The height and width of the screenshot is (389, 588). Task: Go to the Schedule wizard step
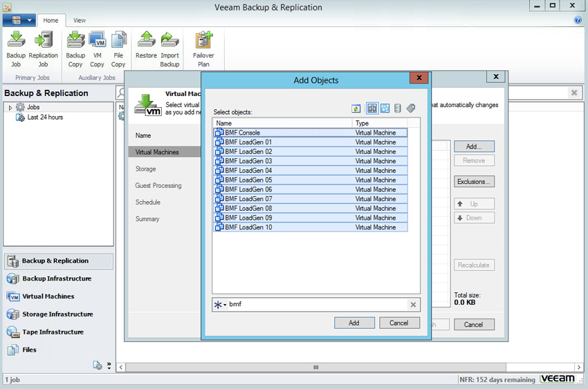pyautogui.click(x=148, y=202)
